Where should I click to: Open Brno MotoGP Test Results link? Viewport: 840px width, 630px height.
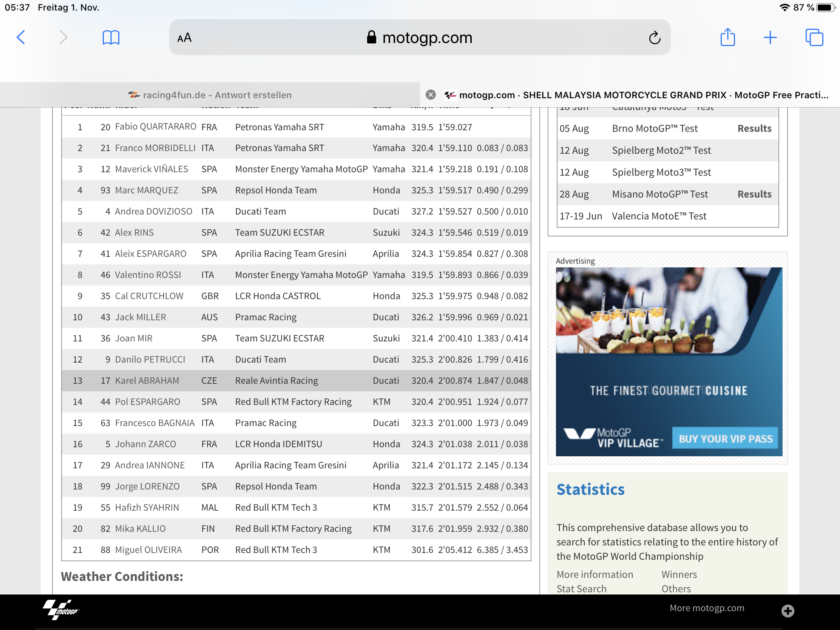point(754,128)
